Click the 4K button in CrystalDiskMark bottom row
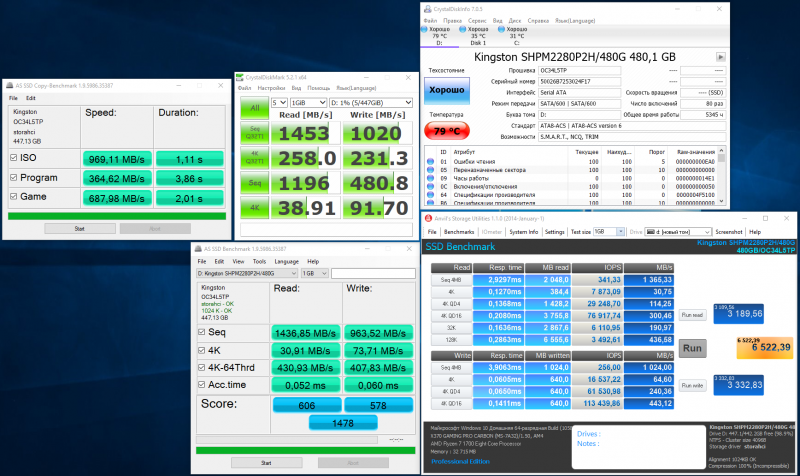Image resolution: width=800 pixels, height=476 pixels. (x=255, y=208)
